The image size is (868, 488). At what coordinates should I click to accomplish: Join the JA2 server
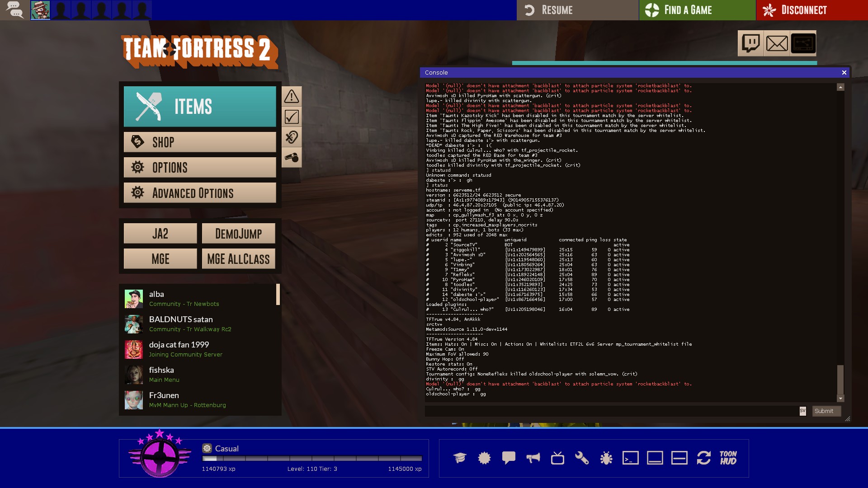coord(160,234)
